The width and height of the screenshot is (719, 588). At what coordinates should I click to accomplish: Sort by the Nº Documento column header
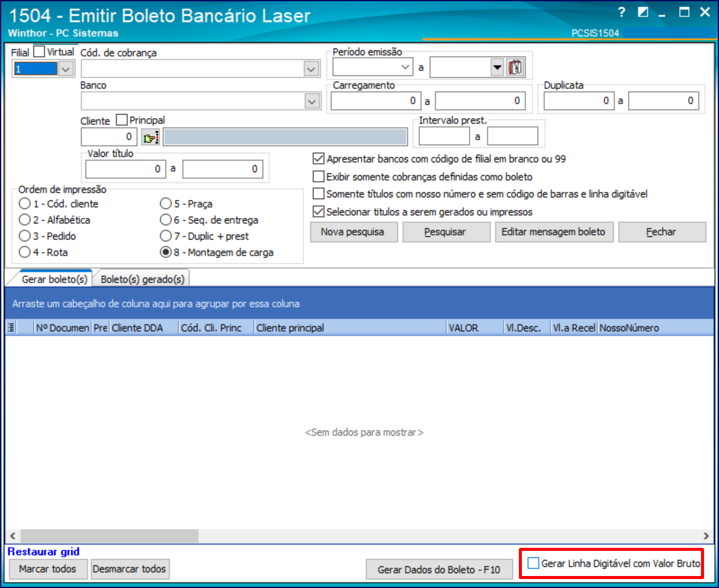[62, 328]
